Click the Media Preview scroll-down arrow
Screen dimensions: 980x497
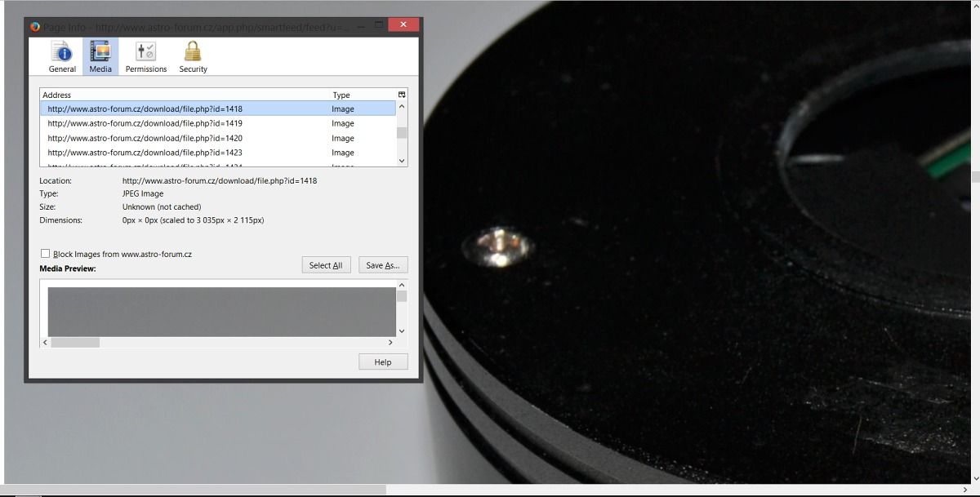click(401, 331)
